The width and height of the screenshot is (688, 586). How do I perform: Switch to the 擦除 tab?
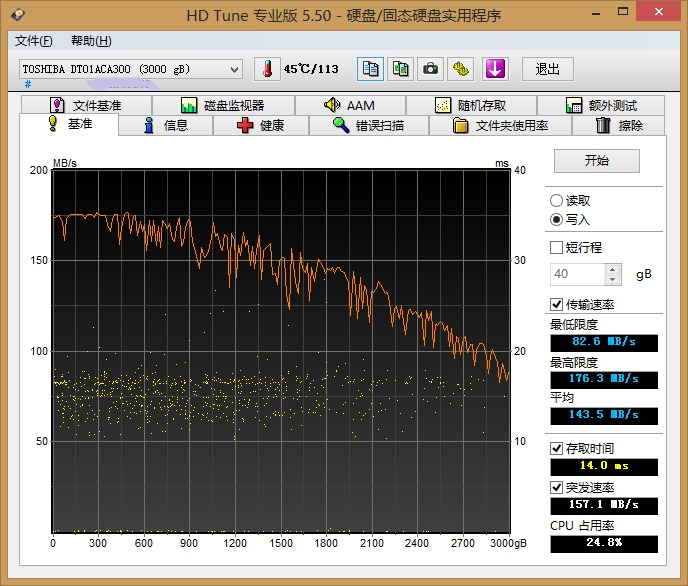[x=619, y=126]
